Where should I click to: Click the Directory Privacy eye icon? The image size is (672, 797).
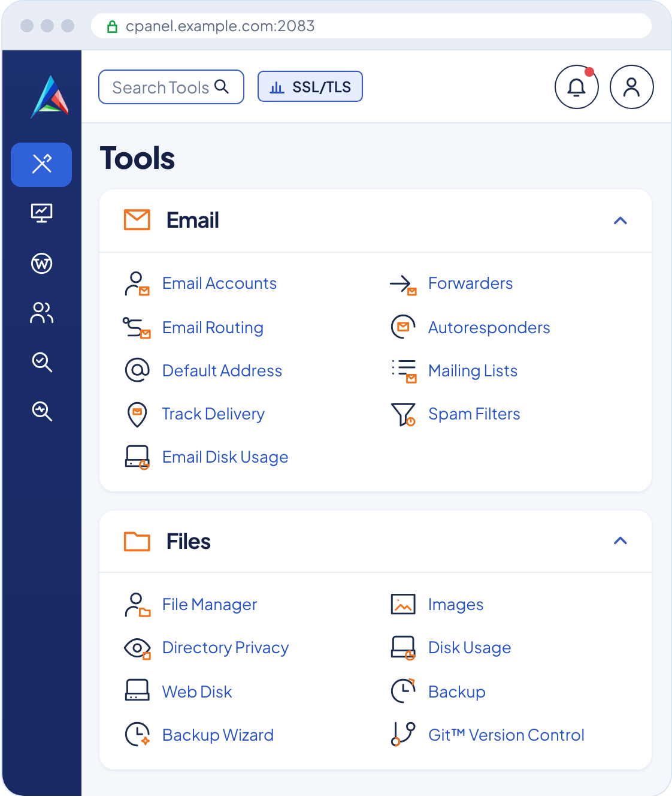point(137,648)
